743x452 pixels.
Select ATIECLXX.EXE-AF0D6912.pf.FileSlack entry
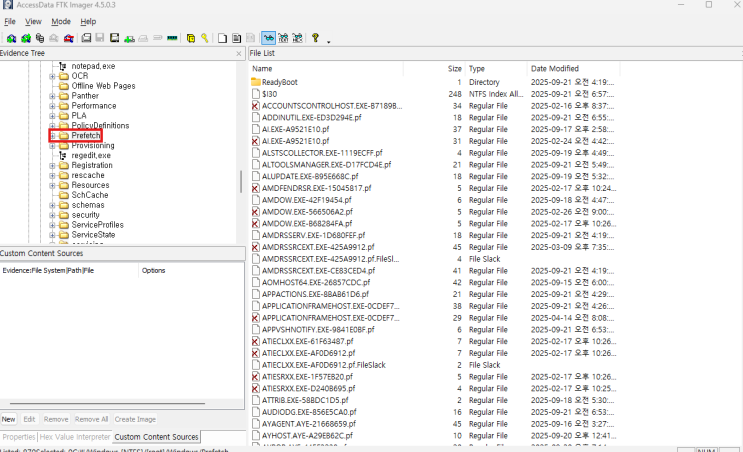324,365
